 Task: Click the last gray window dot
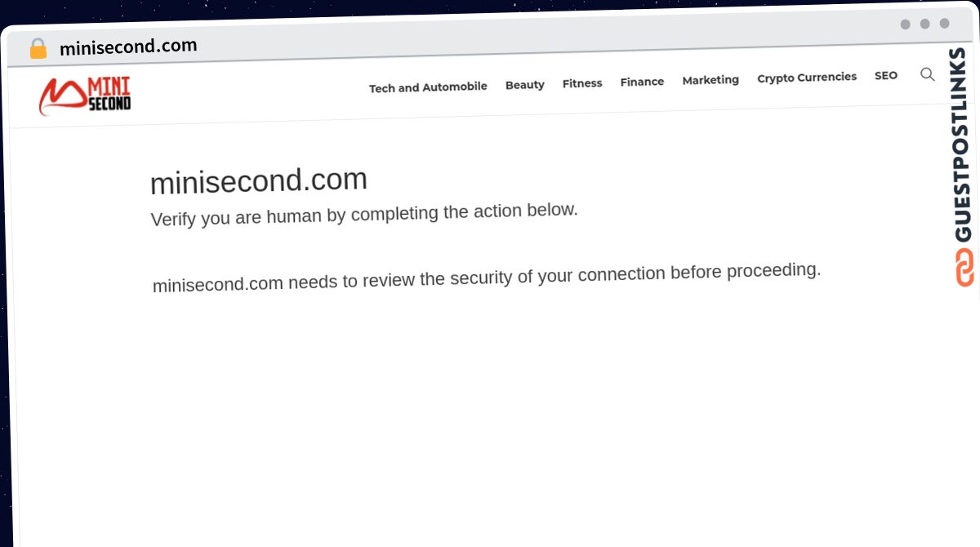[944, 24]
